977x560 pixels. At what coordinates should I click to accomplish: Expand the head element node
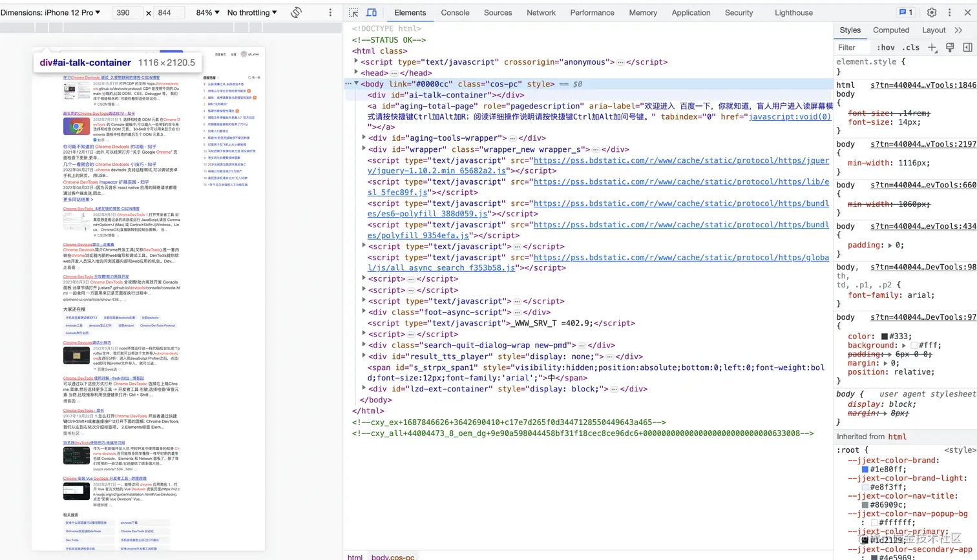(356, 72)
